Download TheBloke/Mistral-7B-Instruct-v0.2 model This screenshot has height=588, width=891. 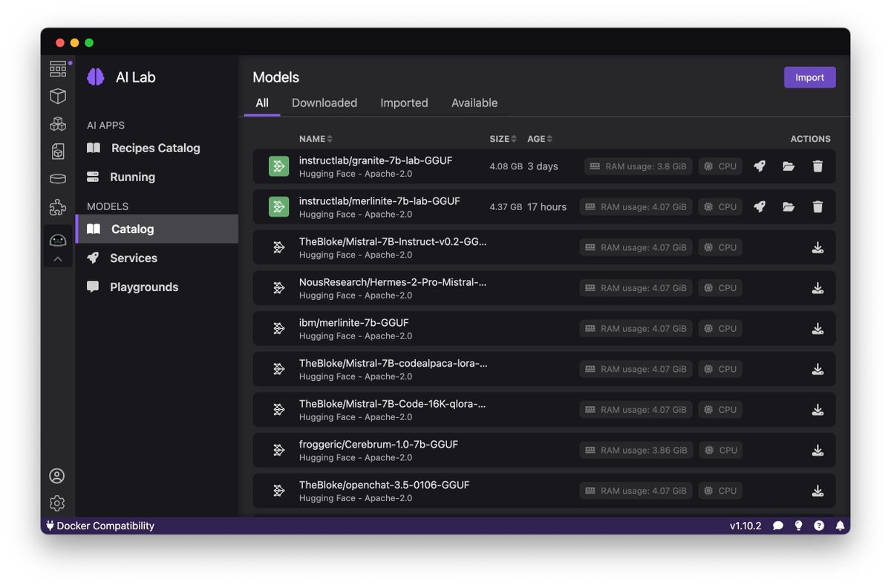point(817,247)
